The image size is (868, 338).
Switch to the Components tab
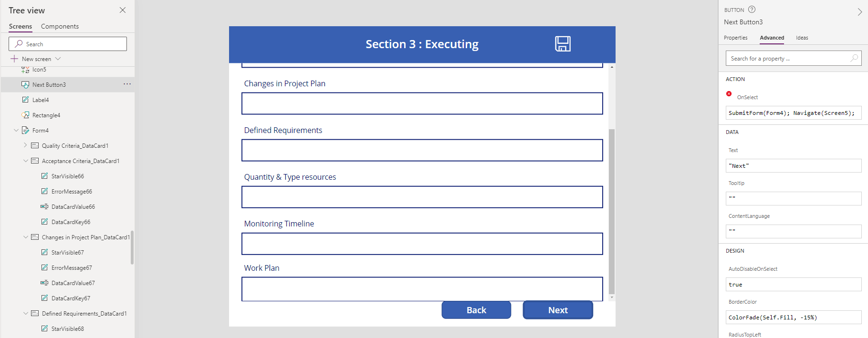[60, 26]
